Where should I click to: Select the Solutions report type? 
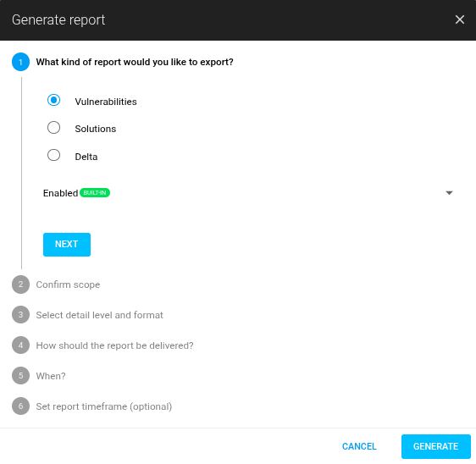[53, 128]
